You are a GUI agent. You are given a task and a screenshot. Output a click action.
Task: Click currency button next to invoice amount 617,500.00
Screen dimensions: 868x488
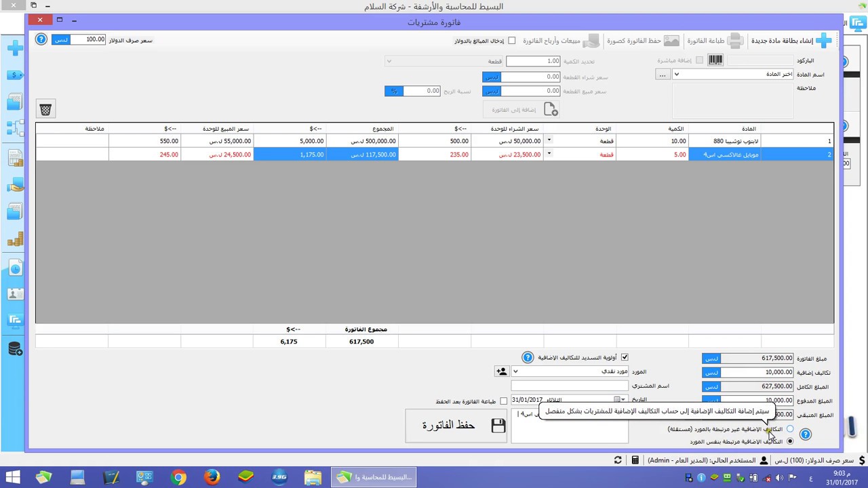click(711, 358)
